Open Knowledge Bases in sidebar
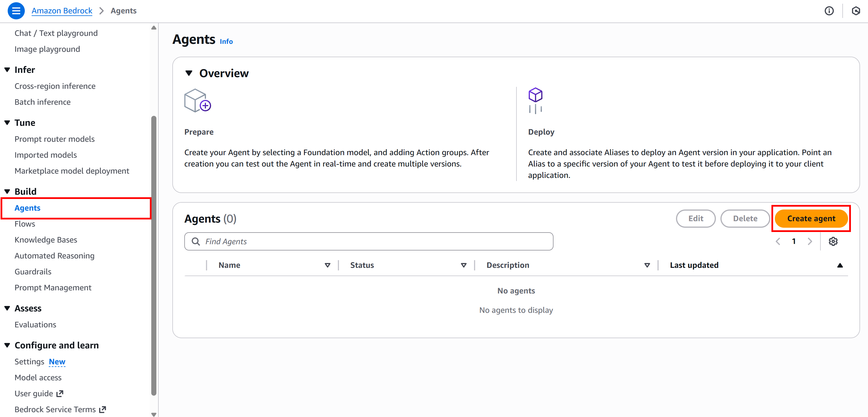The width and height of the screenshot is (868, 417). tap(46, 240)
